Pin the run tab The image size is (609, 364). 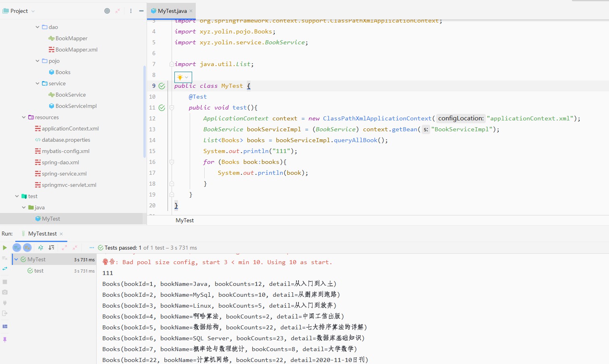pyautogui.click(x=5, y=340)
